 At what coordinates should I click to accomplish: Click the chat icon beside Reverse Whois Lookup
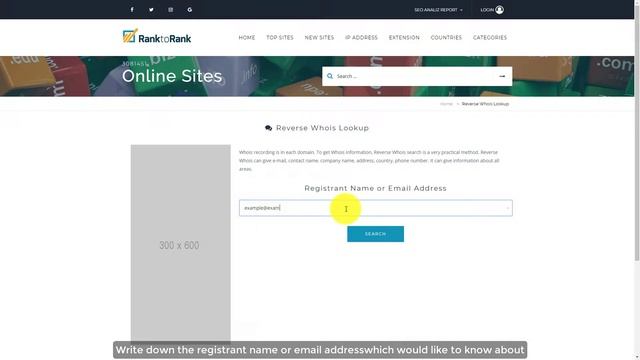(269, 128)
